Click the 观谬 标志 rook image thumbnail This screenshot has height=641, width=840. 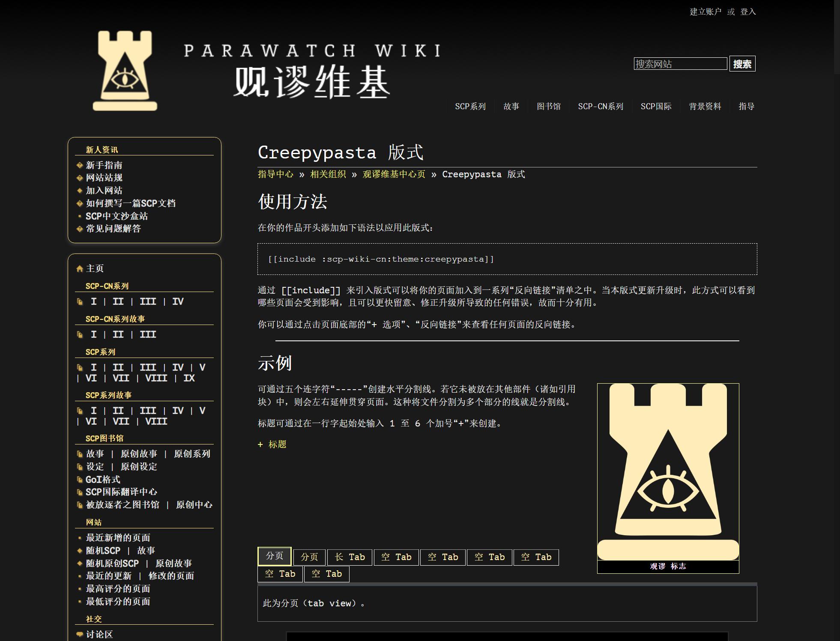pyautogui.click(x=668, y=472)
